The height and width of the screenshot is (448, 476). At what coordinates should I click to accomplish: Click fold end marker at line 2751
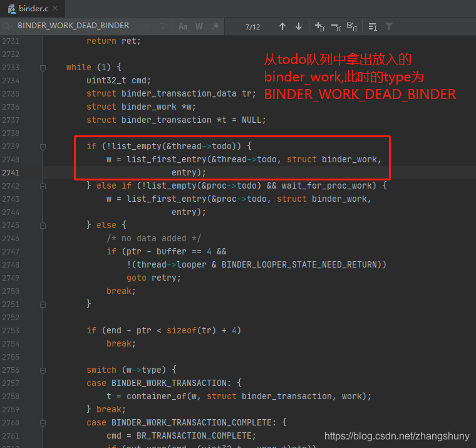(x=43, y=305)
